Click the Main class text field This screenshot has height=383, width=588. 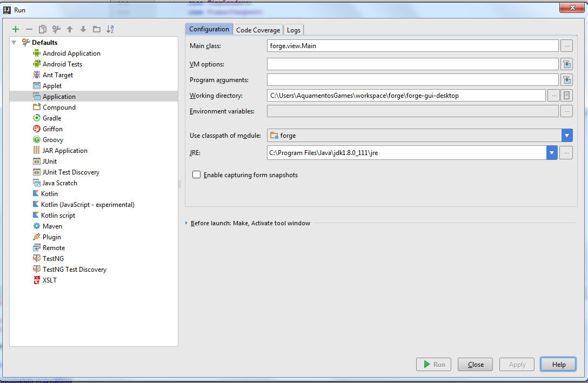pyautogui.click(x=412, y=46)
